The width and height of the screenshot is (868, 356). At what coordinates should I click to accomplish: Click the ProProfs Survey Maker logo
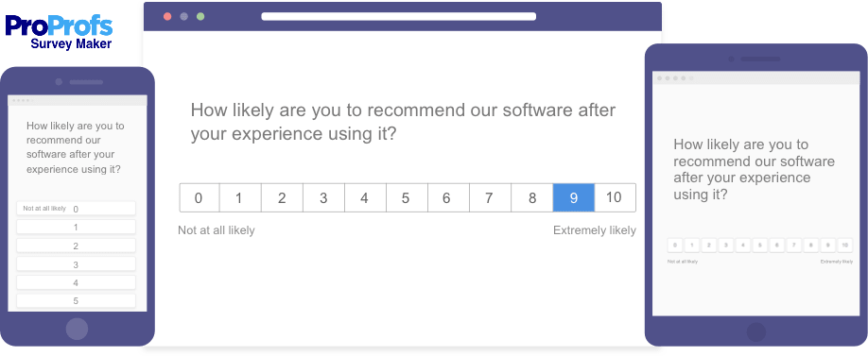point(59,32)
